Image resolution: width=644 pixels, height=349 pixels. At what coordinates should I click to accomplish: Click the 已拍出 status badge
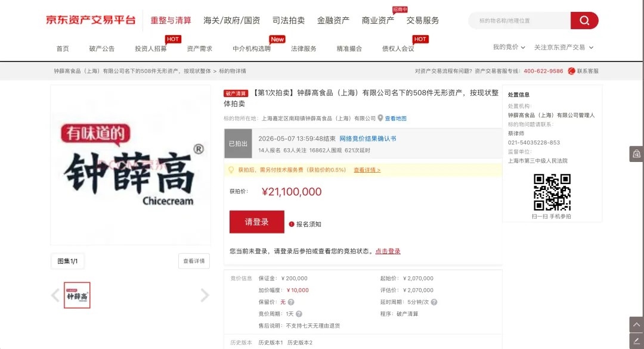(238, 144)
